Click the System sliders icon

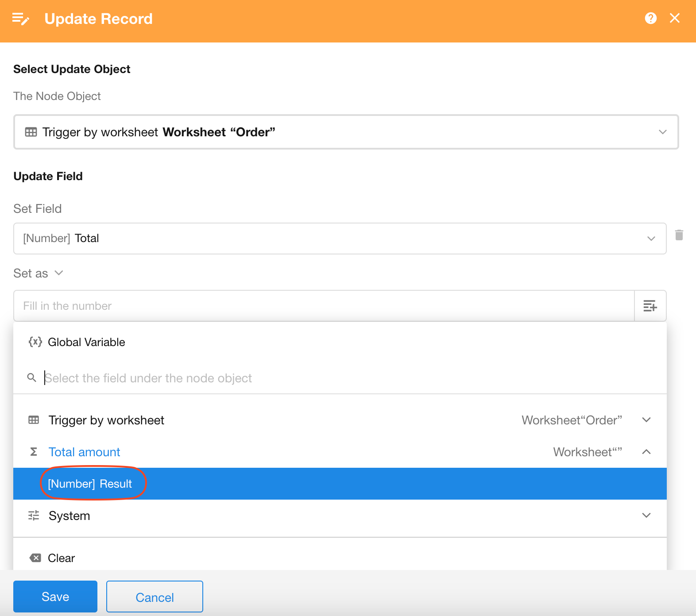pos(34,516)
